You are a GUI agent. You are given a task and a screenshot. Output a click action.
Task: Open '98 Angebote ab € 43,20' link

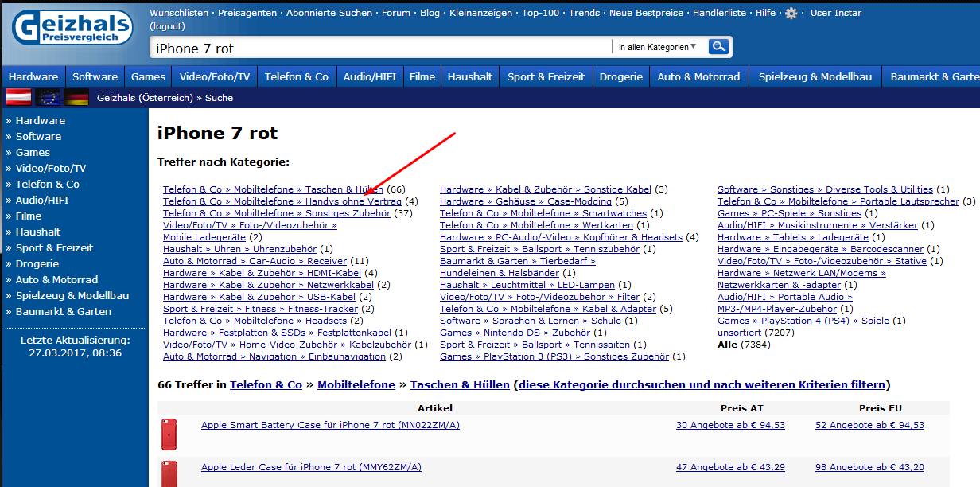pyautogui.click(x=869, y=467)
